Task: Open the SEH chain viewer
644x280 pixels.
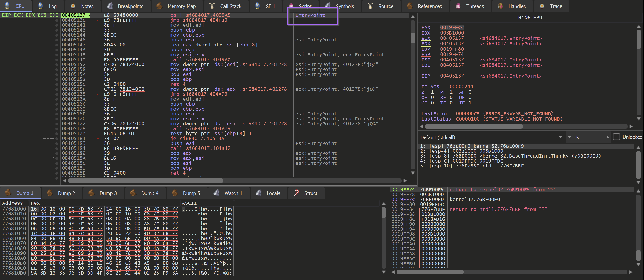Action: [265, 6]
